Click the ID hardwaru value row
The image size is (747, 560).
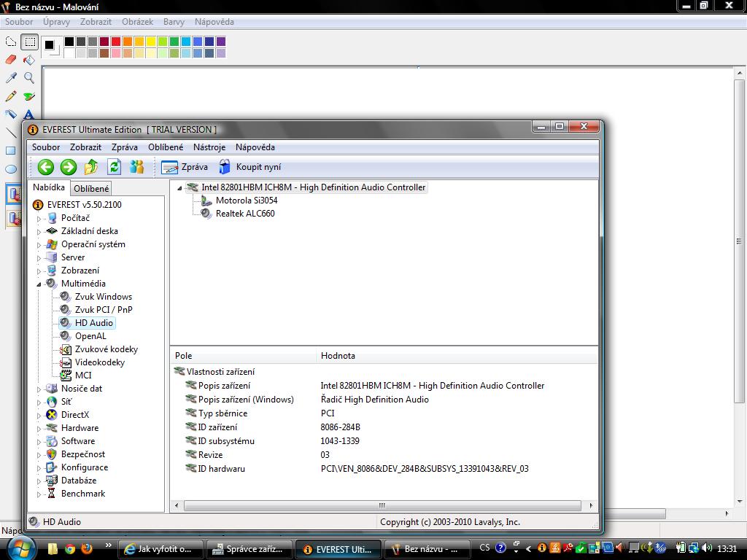pos(425,469)
